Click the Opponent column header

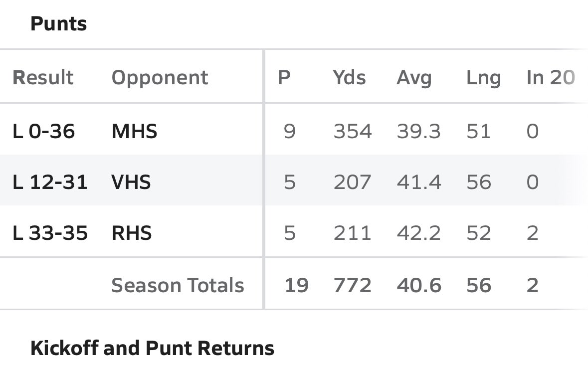pyautogui.click(x=160, y=78)
